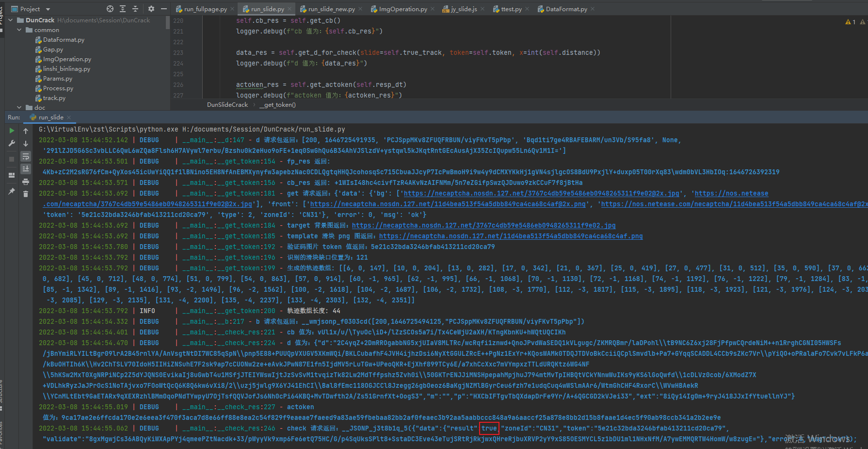Click the warning indicator in editor corner
The width and height of the screenshot is (868, 449).
[851, 22]
